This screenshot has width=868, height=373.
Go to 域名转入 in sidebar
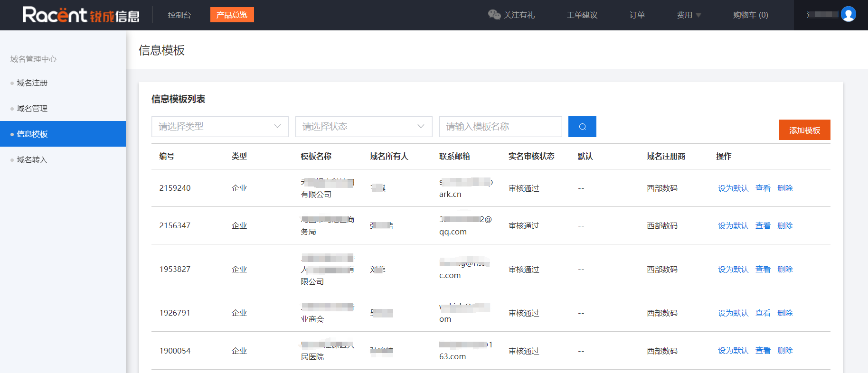pyautogui.click(x=32, y=159)
